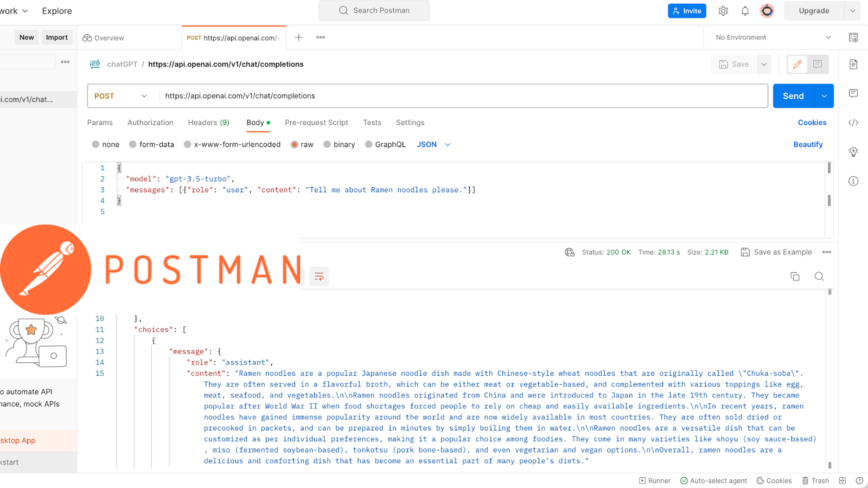Open the notifications bell icon

coord(745,11)
